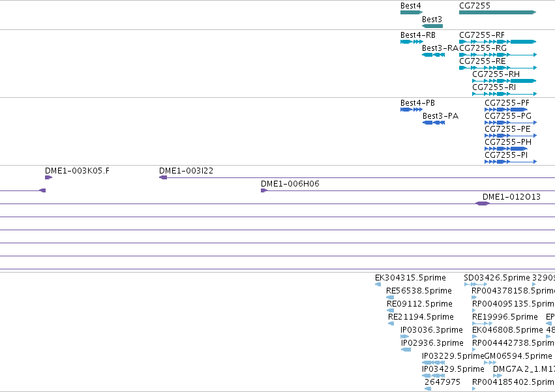This screenshot has height=392, width=555.
Task: Select the CG7255-RH transcript exon glyph
Action: pos(504,81)
